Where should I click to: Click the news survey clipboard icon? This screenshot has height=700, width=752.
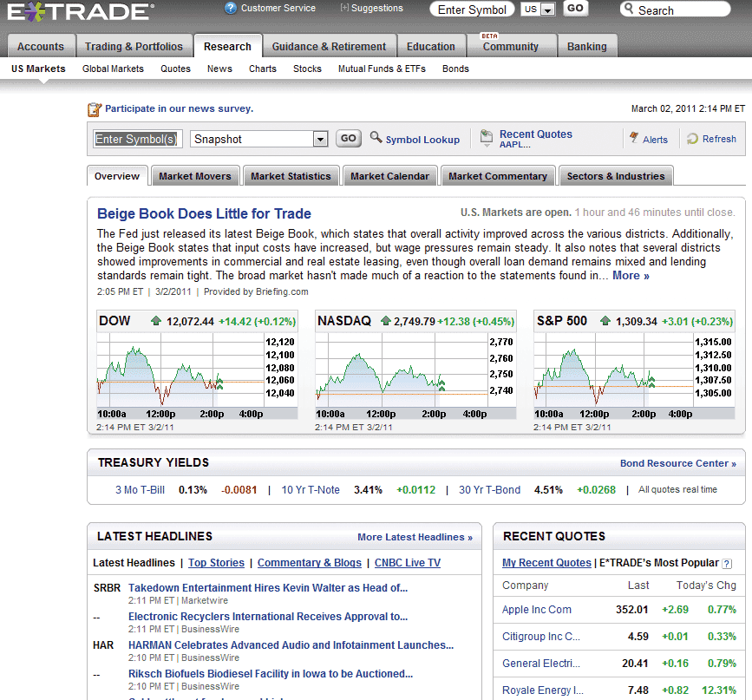click(x=95, y=110)
